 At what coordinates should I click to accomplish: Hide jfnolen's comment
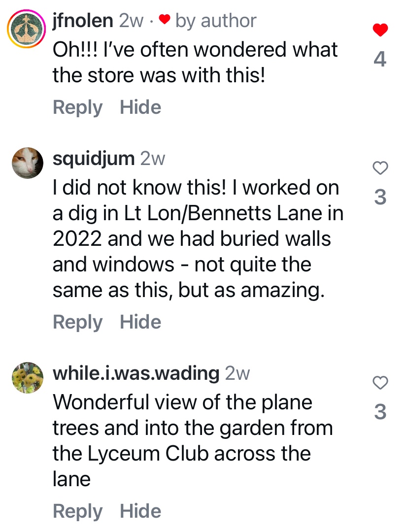tap(140, 107)
